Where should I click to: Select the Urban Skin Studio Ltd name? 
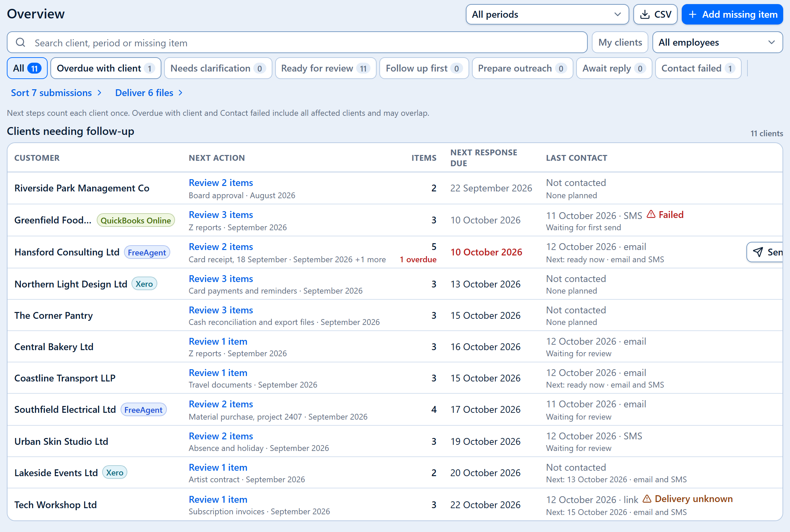point(61,441)
